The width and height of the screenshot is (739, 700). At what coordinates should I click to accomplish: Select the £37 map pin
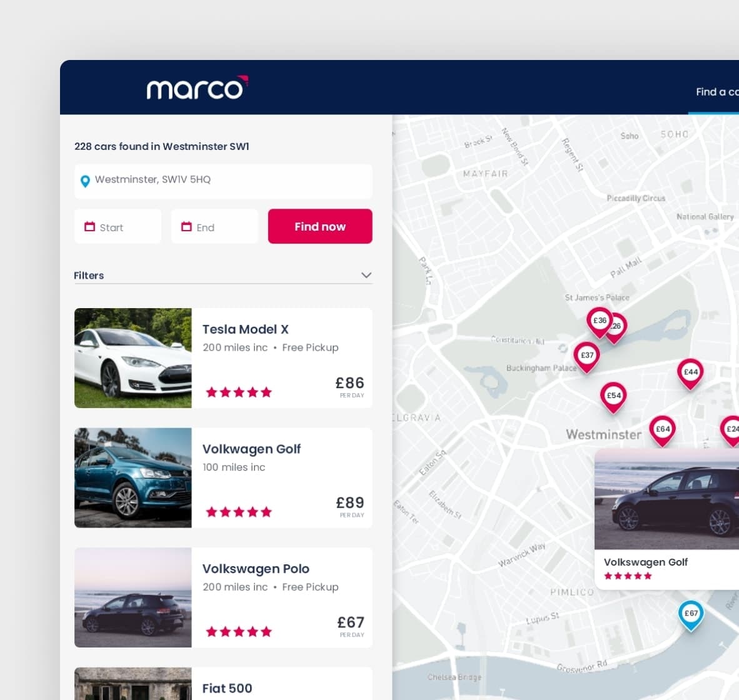587,357
